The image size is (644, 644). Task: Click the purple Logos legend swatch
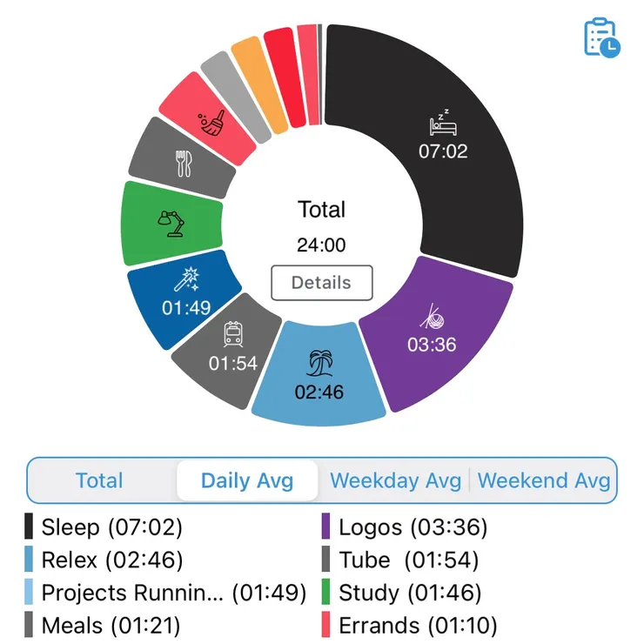(326, 527)
